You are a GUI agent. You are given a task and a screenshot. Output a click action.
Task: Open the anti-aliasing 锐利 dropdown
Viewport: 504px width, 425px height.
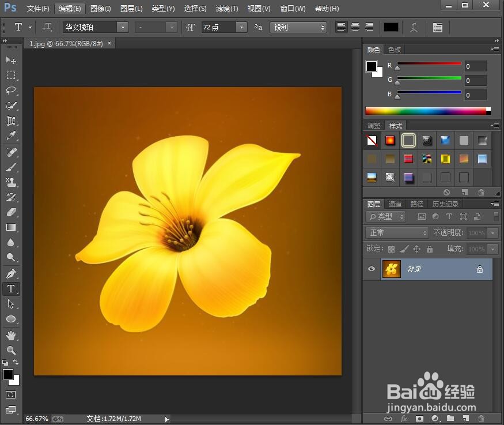298,27
